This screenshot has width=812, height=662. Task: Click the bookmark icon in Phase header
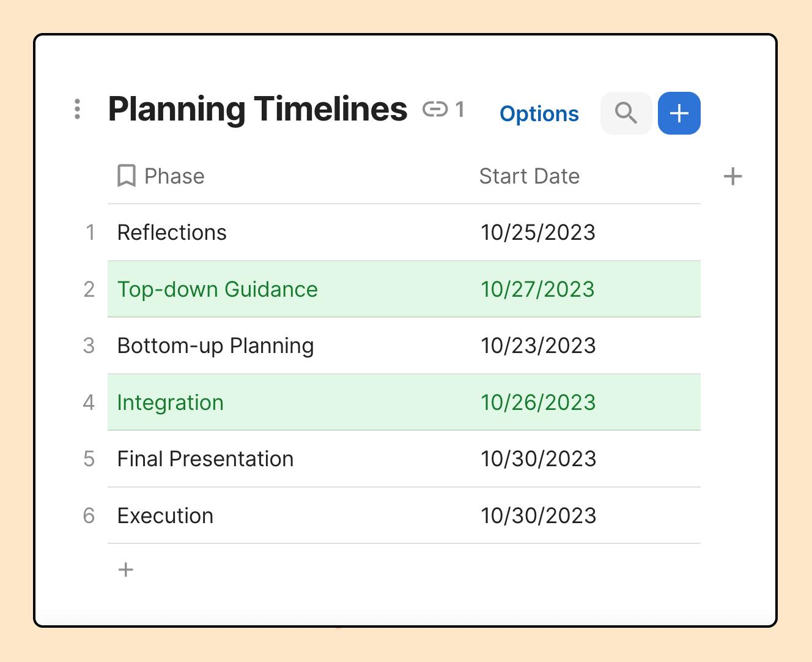pyautogui.click(x=127, y=176)
